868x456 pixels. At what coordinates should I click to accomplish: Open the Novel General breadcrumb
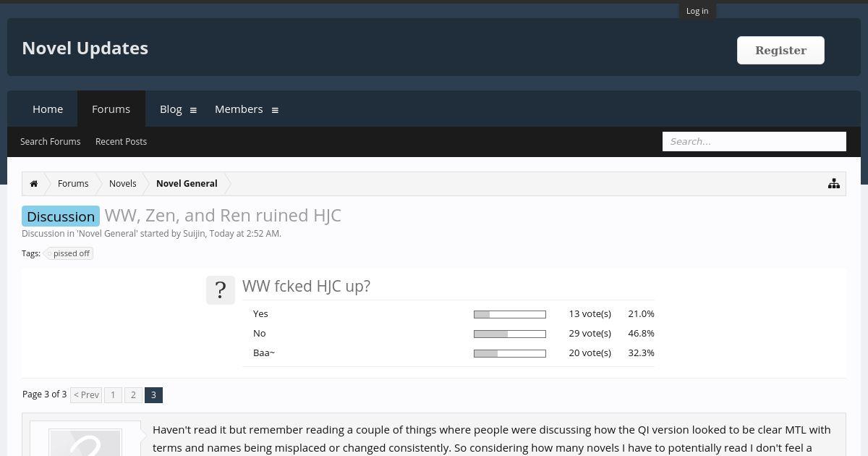tap(187, 184)
